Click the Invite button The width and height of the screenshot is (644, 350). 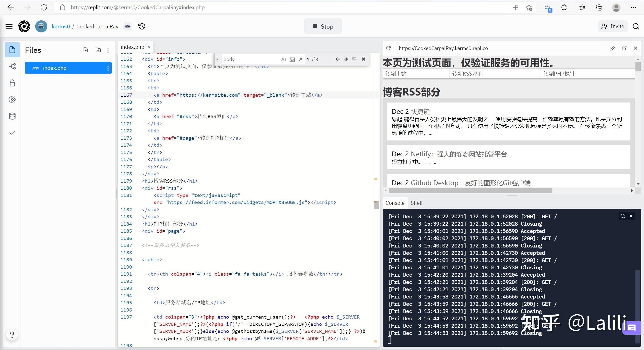point(613,26)
